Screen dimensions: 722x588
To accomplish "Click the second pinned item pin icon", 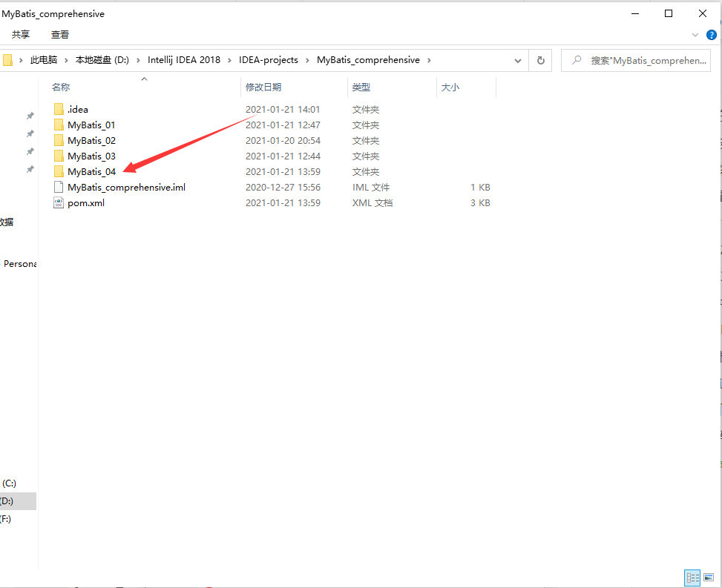I will 30,133.
